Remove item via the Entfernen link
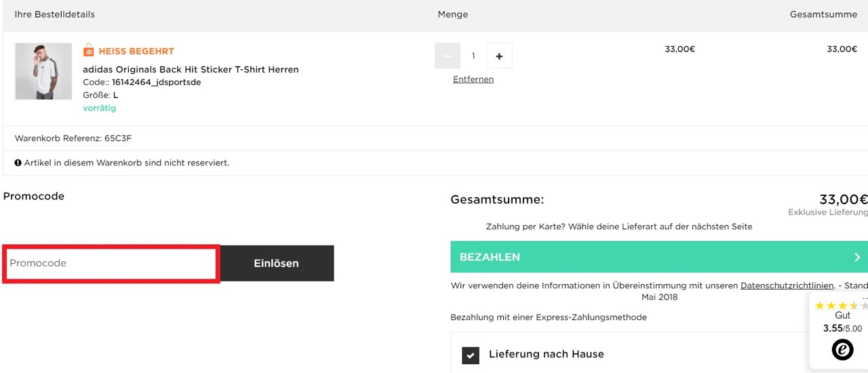 pyautogui.click(x=473, y=79)
